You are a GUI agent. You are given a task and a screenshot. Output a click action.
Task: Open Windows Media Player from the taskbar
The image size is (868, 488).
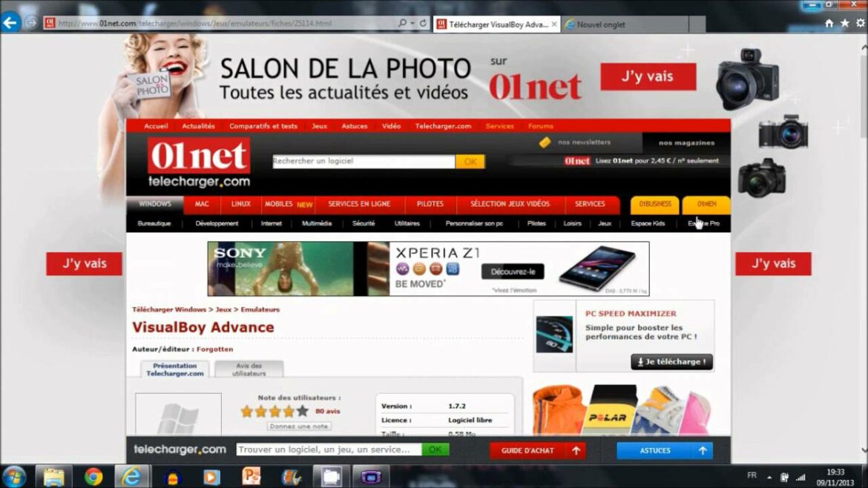(211, 478)
